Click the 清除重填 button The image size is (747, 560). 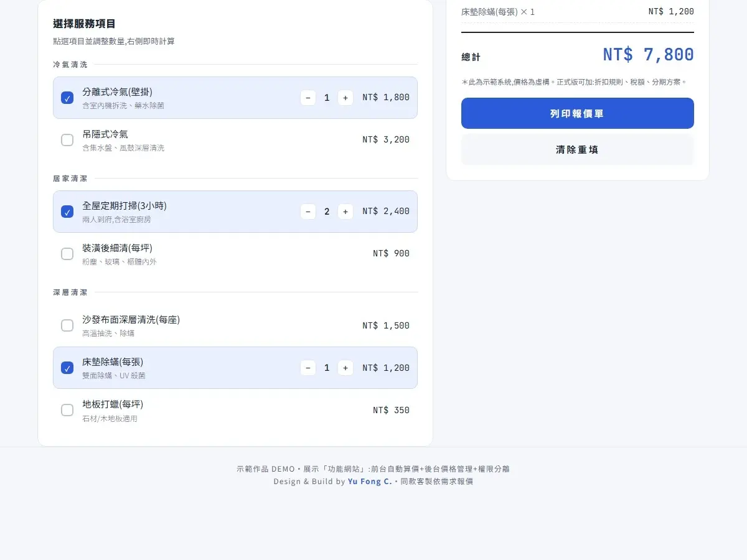[x=578, y=149]
